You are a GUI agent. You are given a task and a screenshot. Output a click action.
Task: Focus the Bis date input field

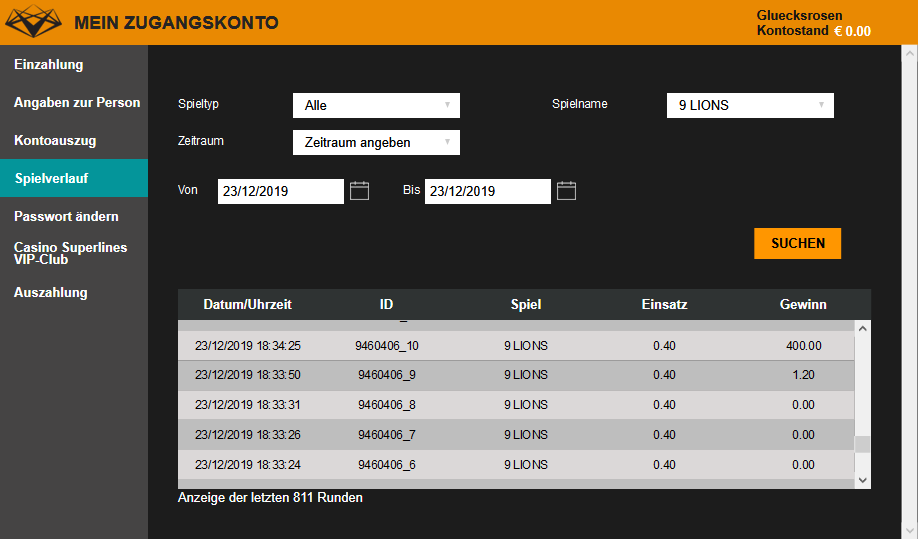point(488,191)
